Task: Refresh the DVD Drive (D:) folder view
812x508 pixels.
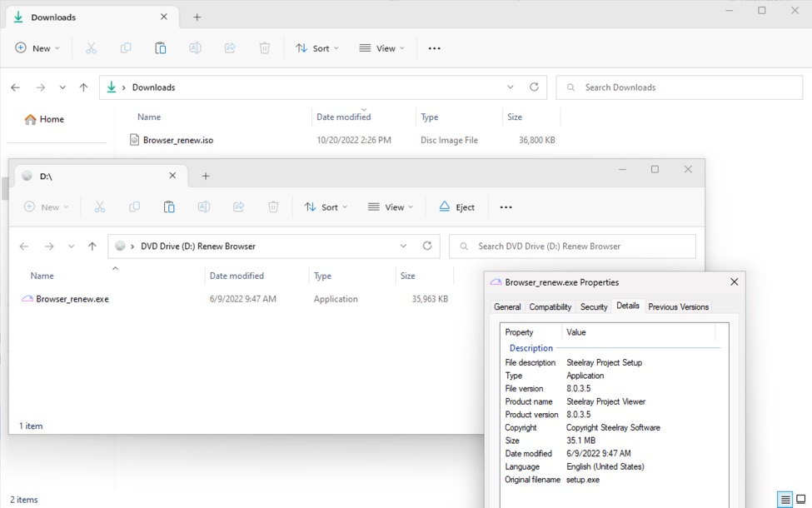Action: [427, 246]
